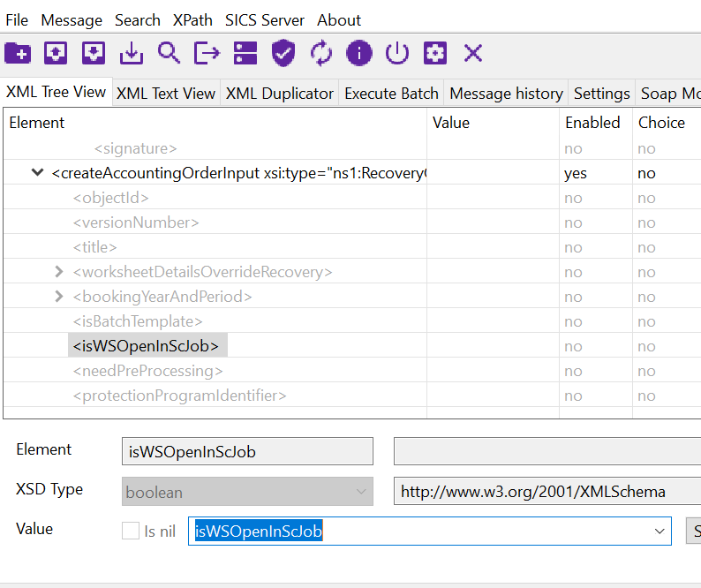Click the download arrow tray icon

pyautogui.click(x=131, y=53)
